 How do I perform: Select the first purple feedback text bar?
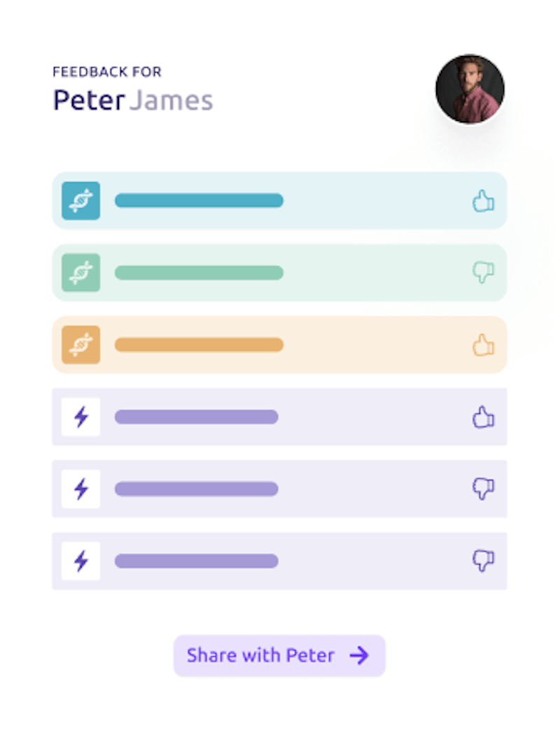pos(196,417)
